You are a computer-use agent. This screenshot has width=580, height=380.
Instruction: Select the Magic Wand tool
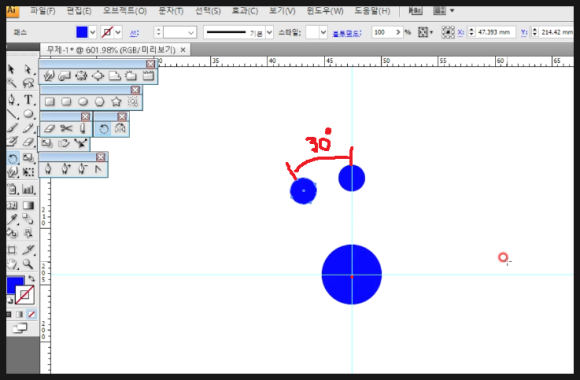[11, 83]
